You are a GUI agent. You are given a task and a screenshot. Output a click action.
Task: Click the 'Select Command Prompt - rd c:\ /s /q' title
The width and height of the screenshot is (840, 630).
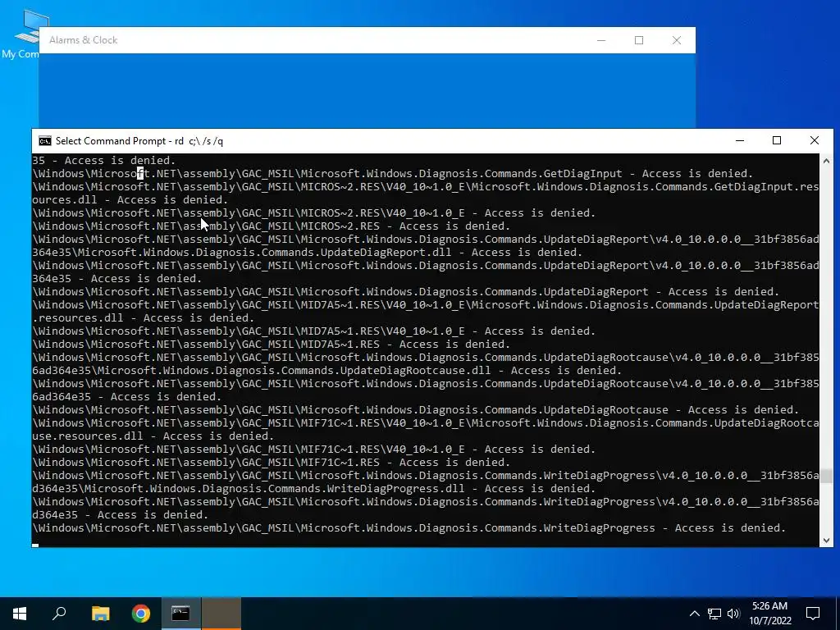(x=139, y=141)
